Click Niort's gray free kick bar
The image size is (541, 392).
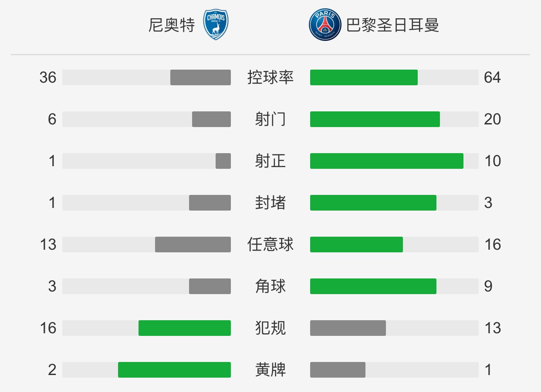click(193, 245)
